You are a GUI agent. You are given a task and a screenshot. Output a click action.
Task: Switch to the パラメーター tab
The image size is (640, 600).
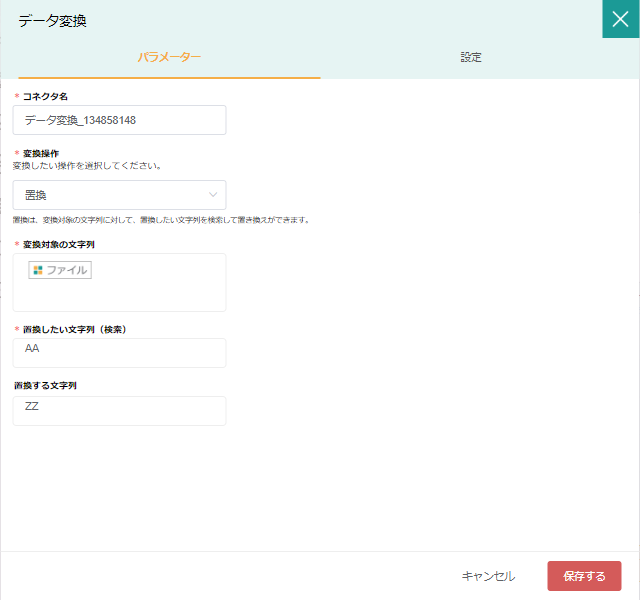point(169,58)
